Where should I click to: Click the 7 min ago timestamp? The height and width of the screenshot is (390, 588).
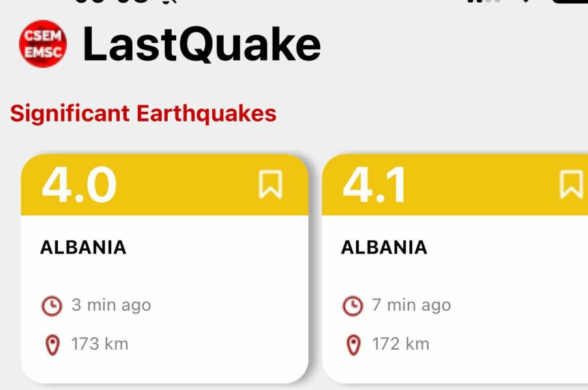tap(411, 305)
